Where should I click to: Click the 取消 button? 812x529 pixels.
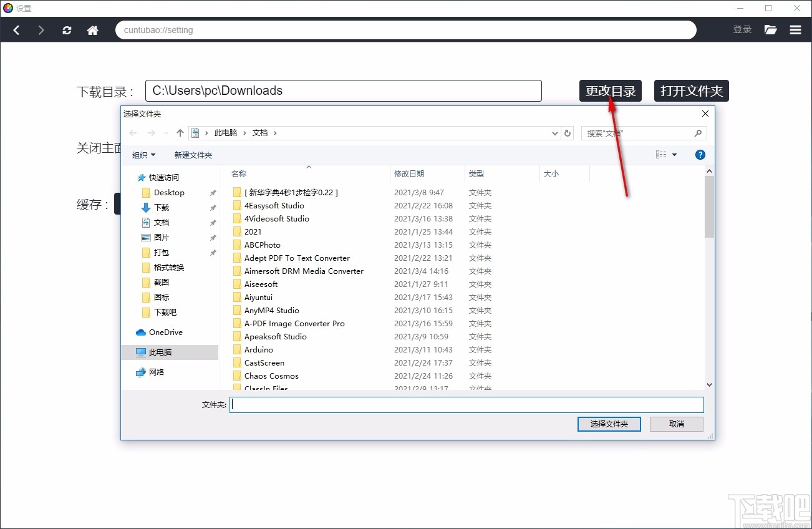(x=677, y=424)
